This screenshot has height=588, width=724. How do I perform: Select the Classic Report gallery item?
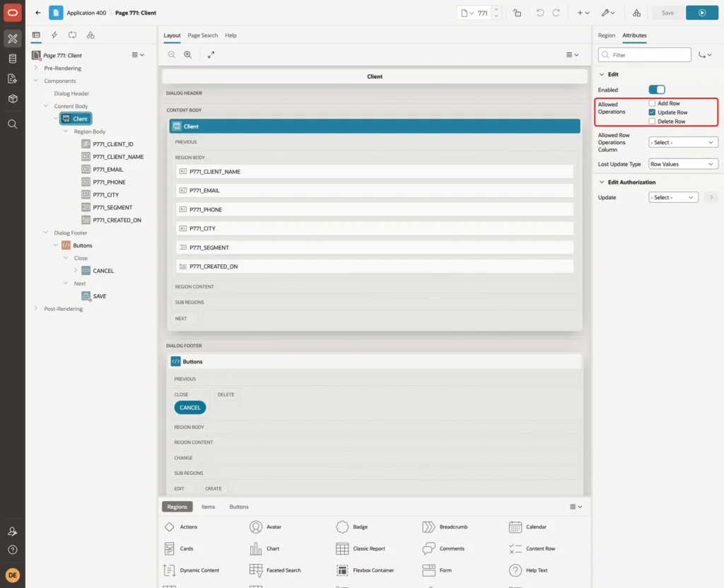361,548
